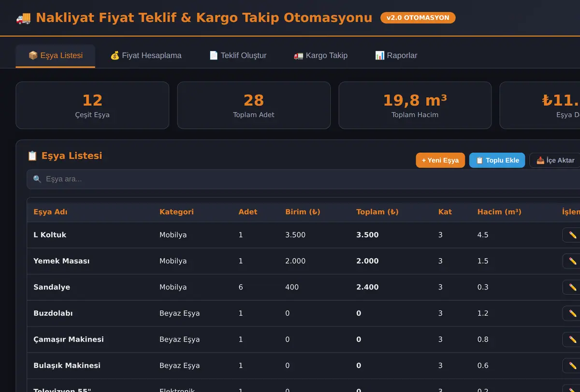Image resolution: width=580 pixels, height=392 pixels.
Task: Select the Çamaşır Makinesi item name
Action: click(69, 339)
